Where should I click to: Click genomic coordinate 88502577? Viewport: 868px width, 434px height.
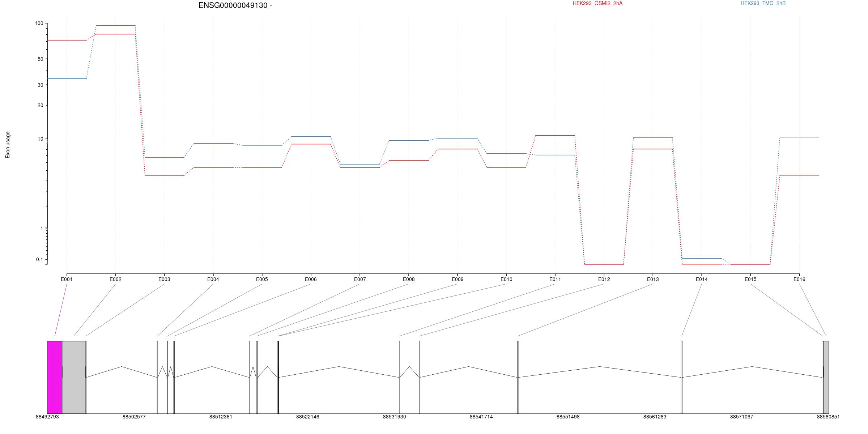pos(134,417)
